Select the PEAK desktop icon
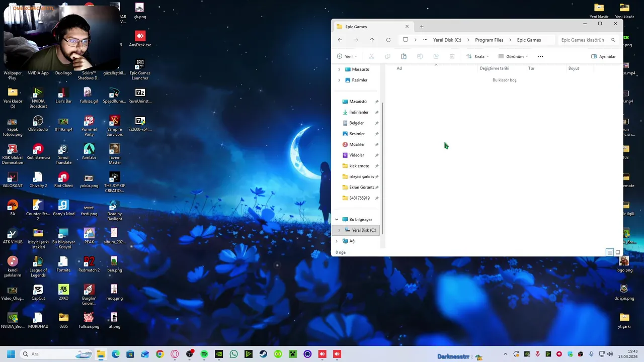 pos(89,236)
